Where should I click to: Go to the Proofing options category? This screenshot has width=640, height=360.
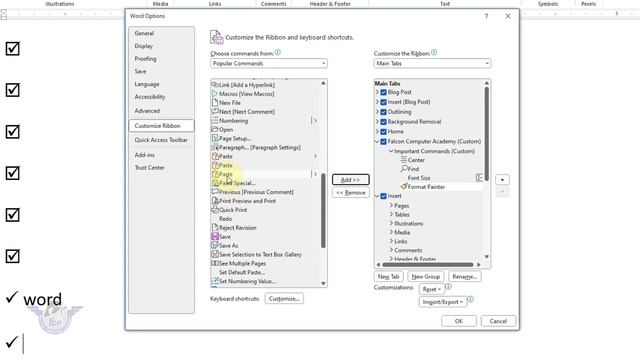(162, 59)
